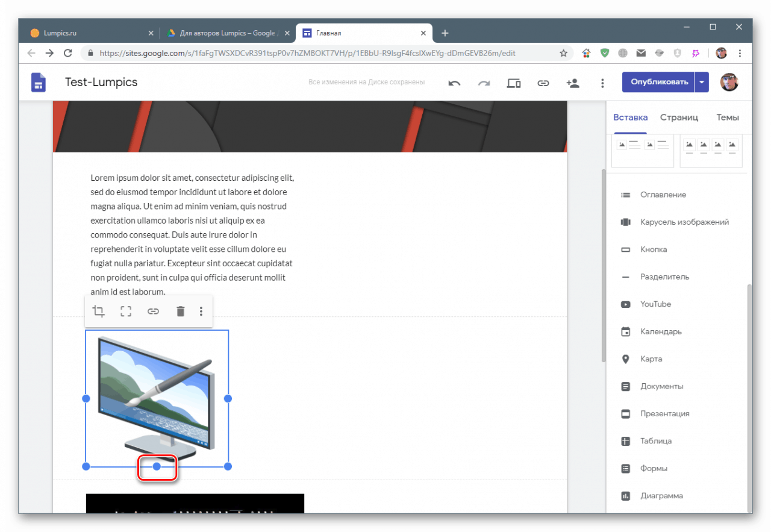Delete the selected image with the trash icon
The image size is (771, 532).
(180, 311)
